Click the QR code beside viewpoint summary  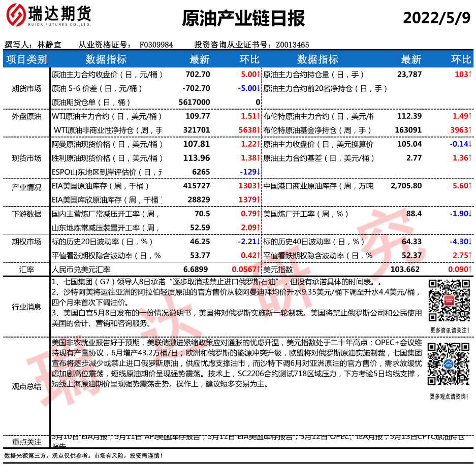tap(449, 364)
